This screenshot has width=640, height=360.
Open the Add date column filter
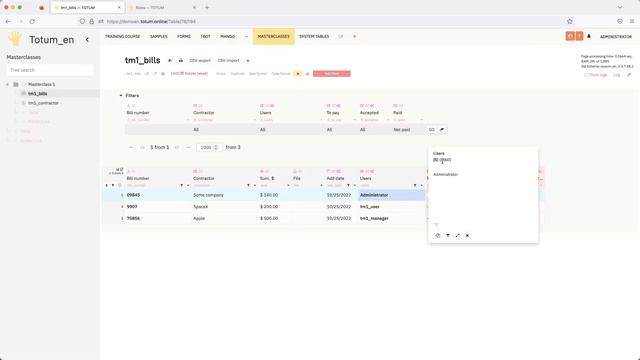tap(348, 185)
